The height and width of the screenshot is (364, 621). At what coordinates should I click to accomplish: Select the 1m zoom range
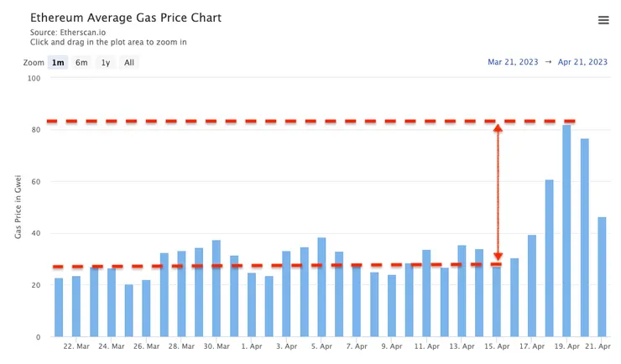(58, 62)
